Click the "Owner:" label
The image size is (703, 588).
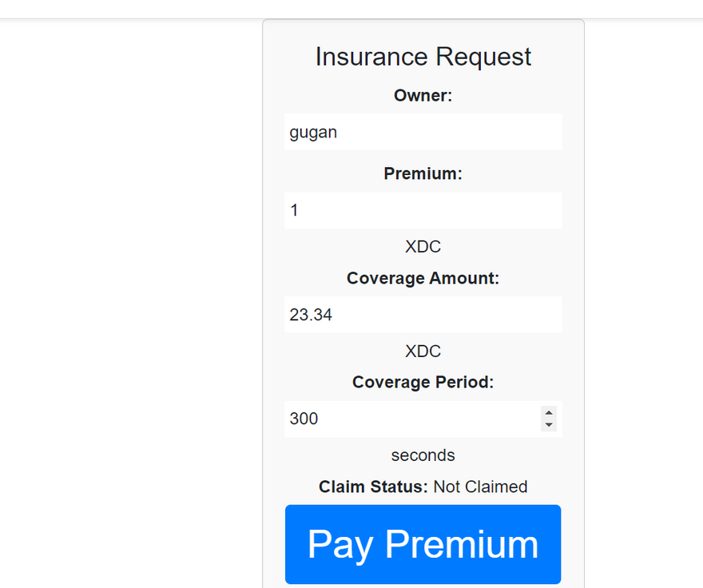tap(423, 96)
